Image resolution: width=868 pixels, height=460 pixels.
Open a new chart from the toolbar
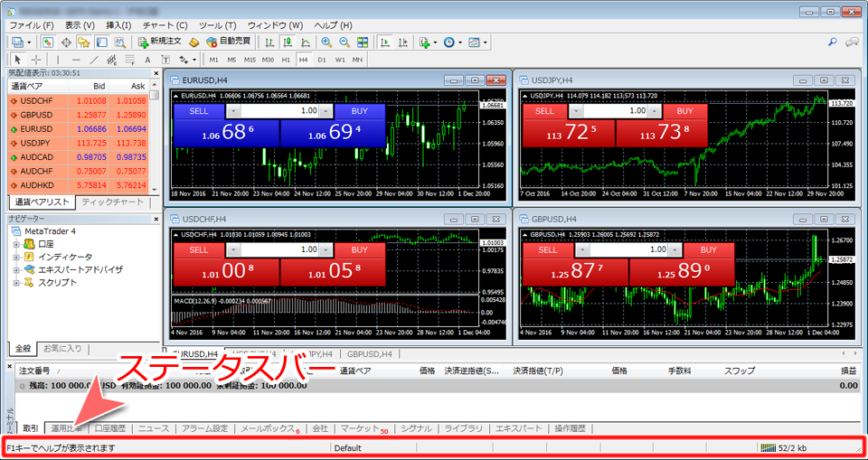click(16, 42)
